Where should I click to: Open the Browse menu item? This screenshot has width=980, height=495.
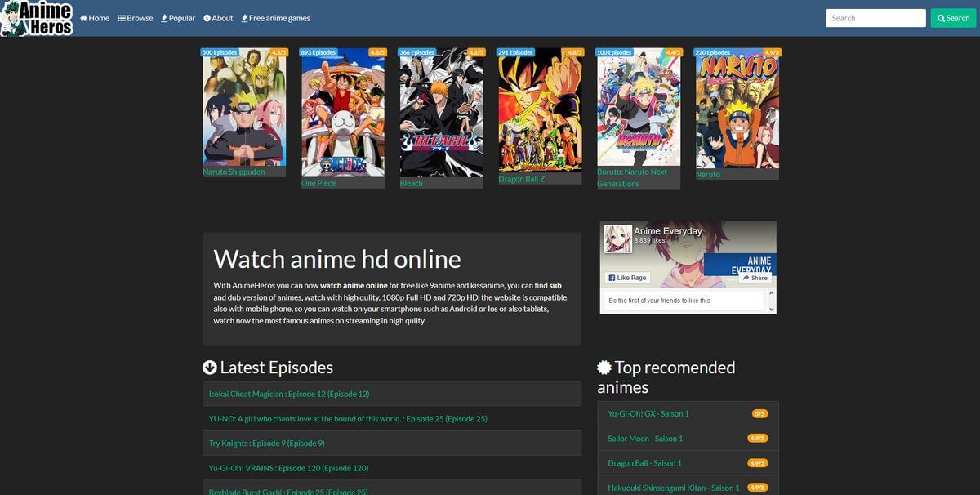(x=136, y=18)
